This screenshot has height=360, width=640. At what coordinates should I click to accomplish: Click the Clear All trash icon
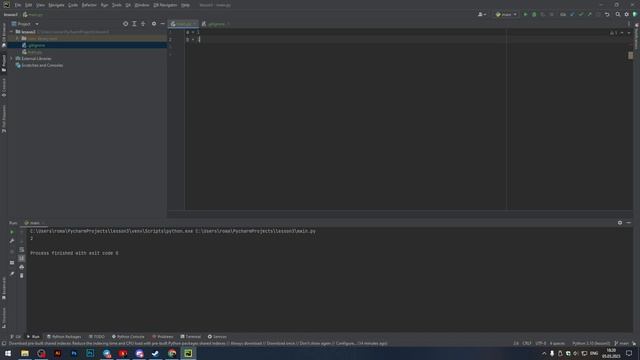click(x=22, y=276)
